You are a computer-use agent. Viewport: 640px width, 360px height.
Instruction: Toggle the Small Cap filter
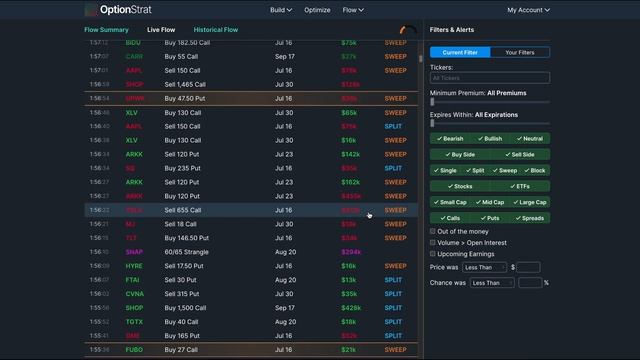click(450, 202)
